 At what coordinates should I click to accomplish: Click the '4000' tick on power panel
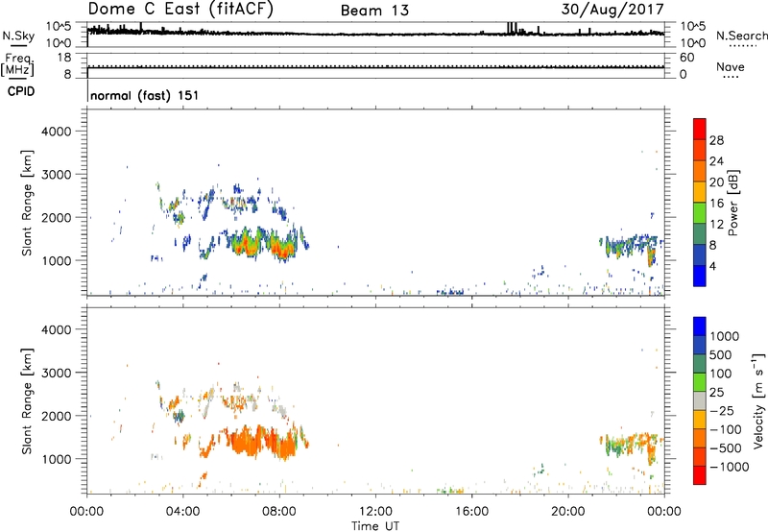coord(57,132)
